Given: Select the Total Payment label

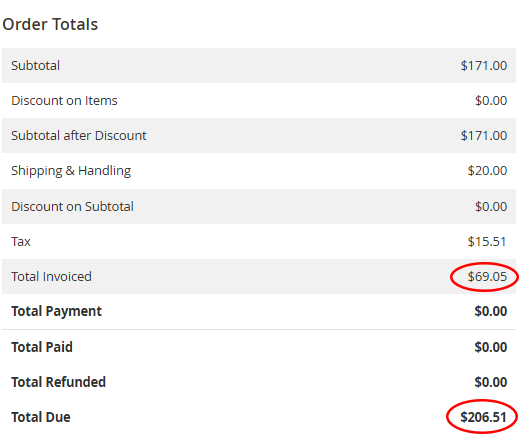Looking at the screenshot, I should click(x=56, y=312).
